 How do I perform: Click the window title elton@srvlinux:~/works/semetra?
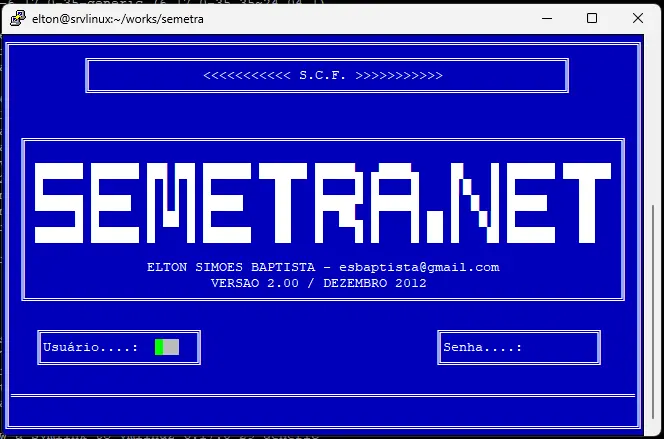(x=118, y=19)
